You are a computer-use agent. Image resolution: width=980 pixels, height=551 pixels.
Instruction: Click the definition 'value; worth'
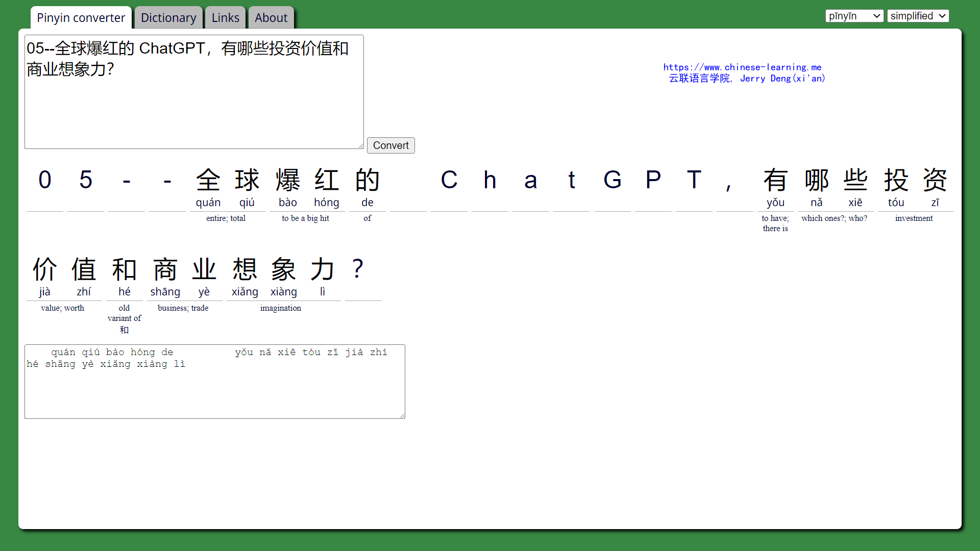(63, 308)
